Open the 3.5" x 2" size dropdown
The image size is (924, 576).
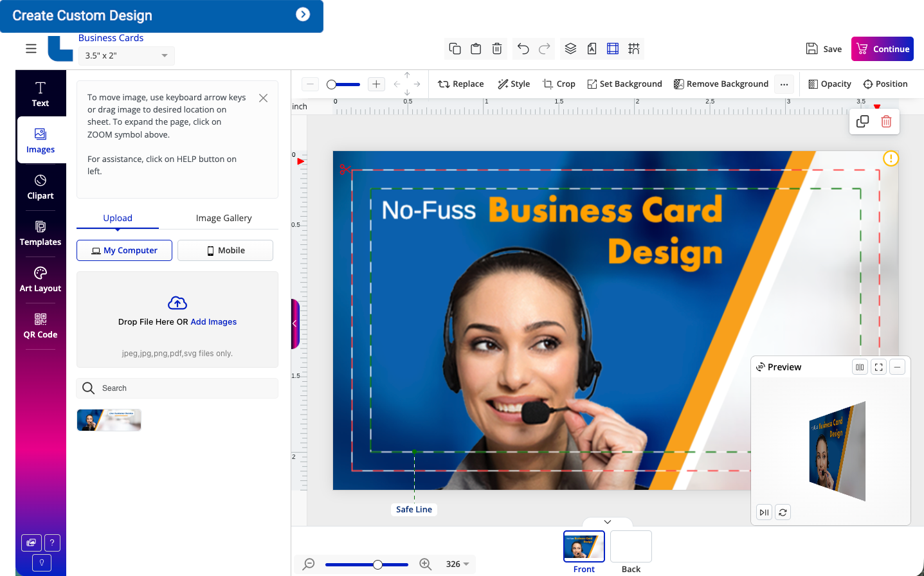(126, 55)
